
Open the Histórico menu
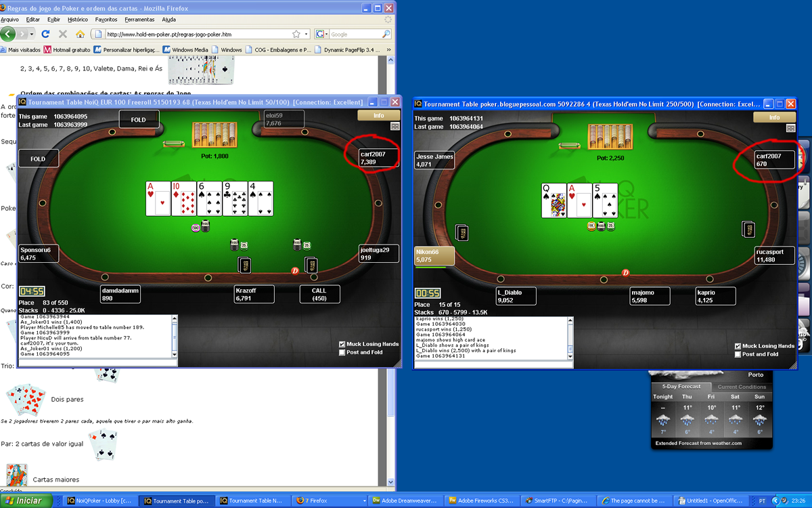click(x=78, y=20)
